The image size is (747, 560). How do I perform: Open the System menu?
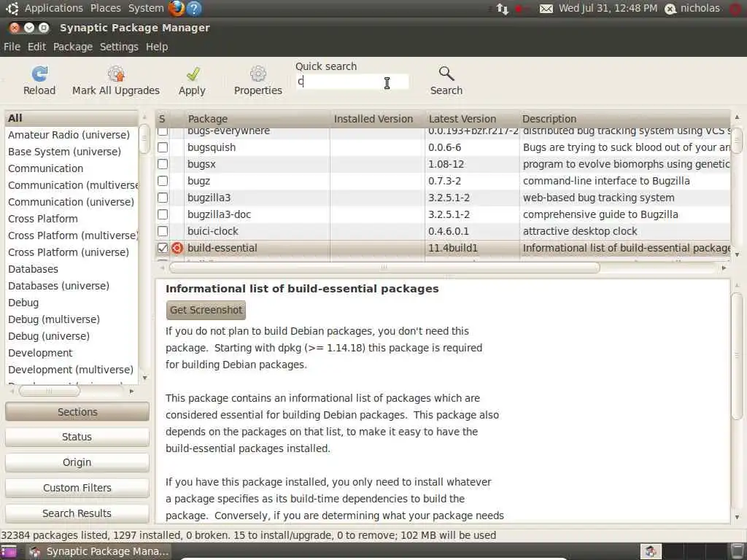(x=146, y=8)
